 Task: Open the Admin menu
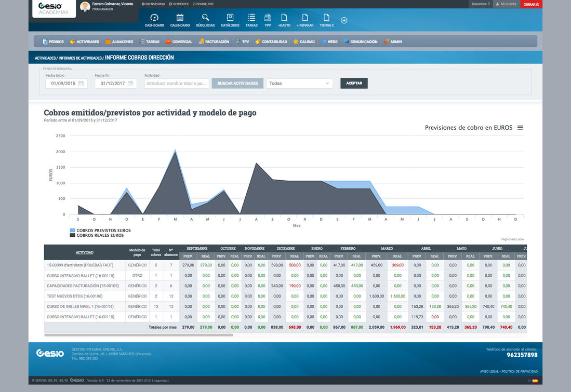coord(393,42)
